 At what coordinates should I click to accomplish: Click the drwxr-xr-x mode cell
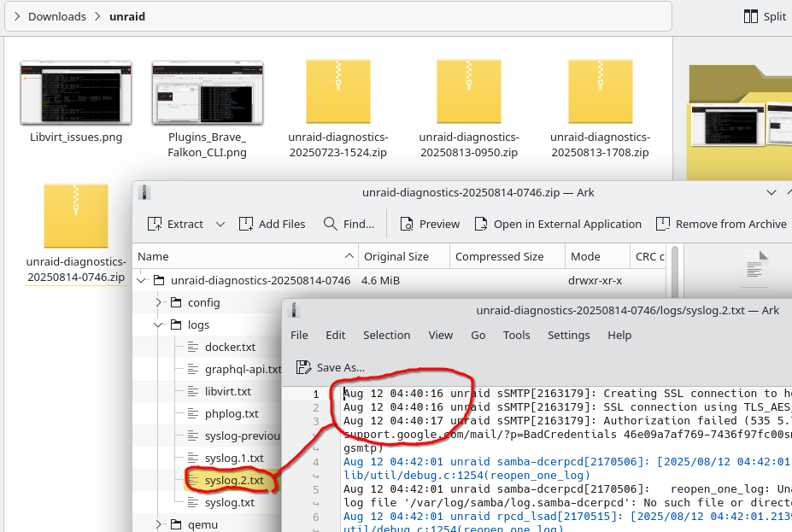[x=595, y=281]
